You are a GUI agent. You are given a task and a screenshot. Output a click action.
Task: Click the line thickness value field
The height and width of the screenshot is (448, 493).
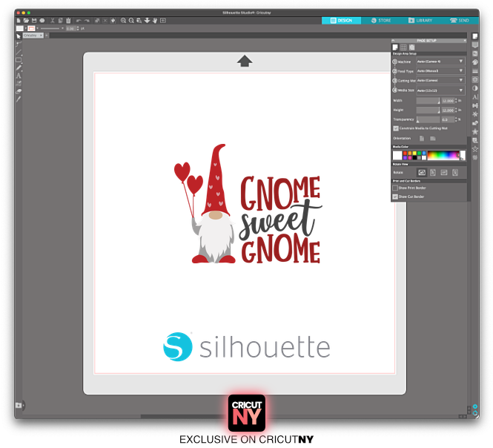coord(70,29)
